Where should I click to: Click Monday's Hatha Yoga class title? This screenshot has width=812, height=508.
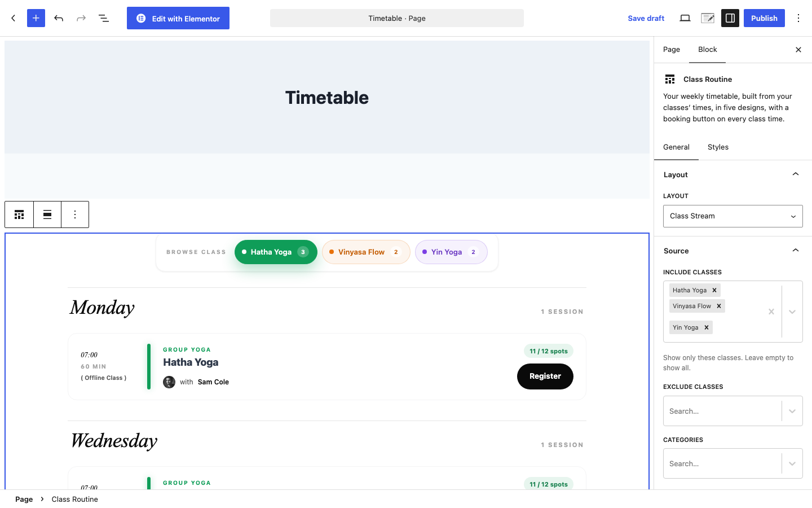pyautogui.click(x=191, y=362)
